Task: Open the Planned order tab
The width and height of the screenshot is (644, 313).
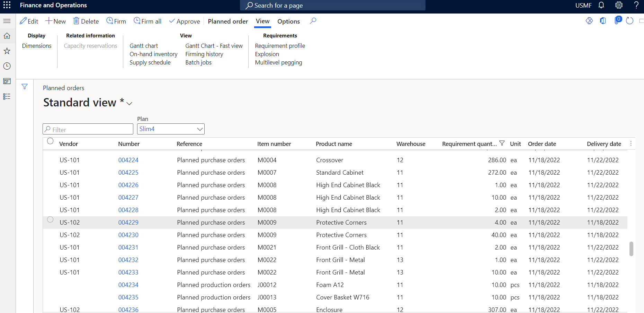Action: 228,21
